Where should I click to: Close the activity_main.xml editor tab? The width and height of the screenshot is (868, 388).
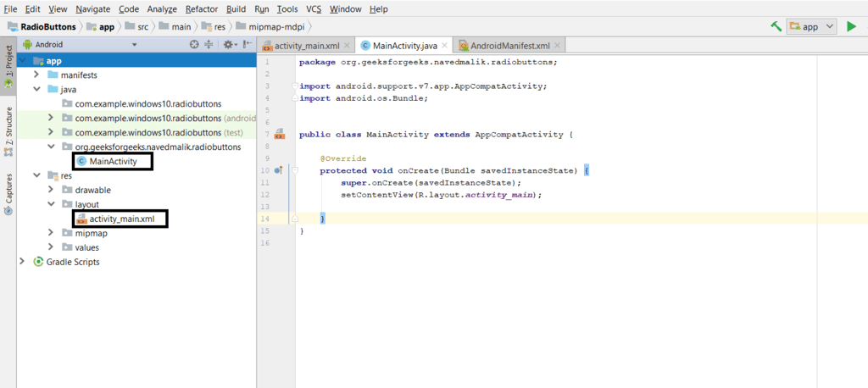(346, 46)
